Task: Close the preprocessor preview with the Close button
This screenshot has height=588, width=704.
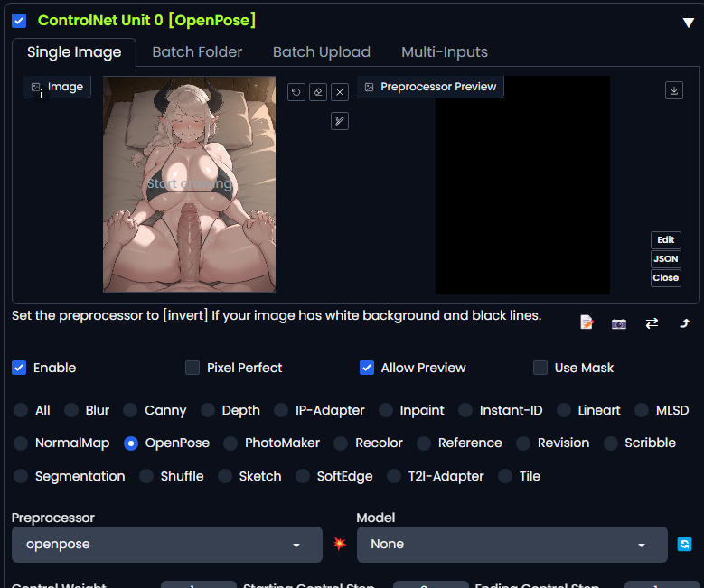Action: pyautogui.click(x=666, y=278)
